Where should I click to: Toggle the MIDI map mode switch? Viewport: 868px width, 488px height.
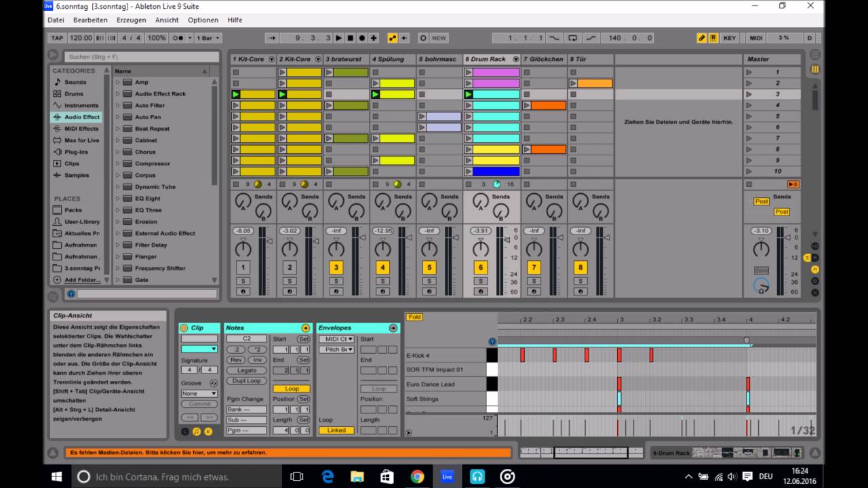pyautogui.click(x=756, y=38)
